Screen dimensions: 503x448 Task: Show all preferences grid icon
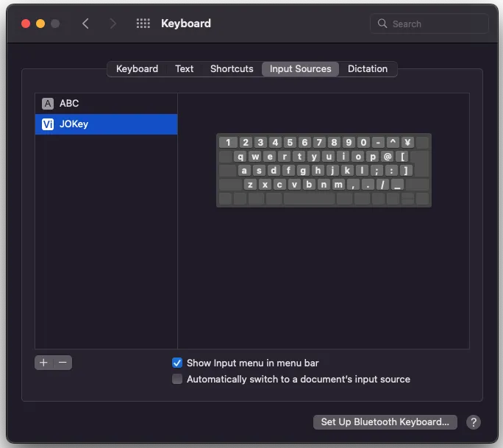tap(143, 24)
